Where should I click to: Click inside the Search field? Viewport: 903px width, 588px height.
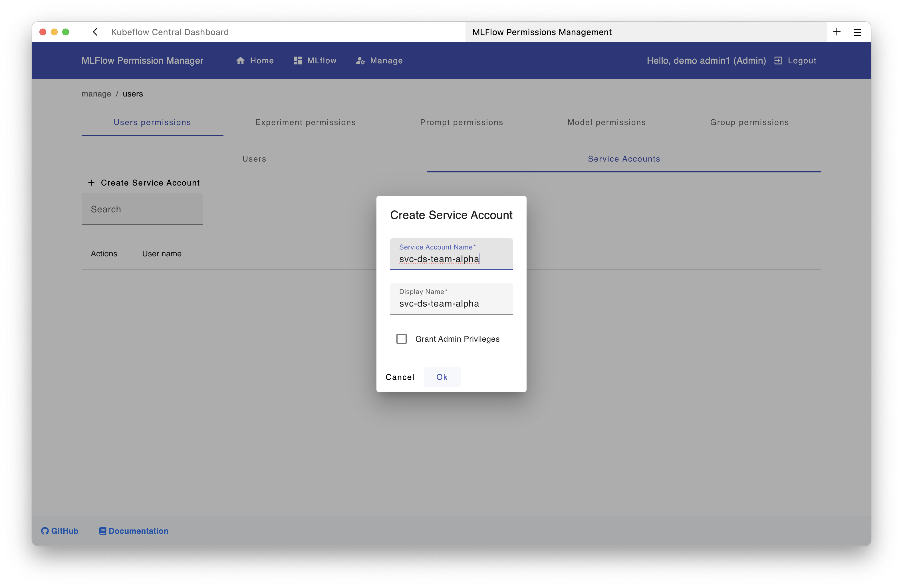[142, 209]
